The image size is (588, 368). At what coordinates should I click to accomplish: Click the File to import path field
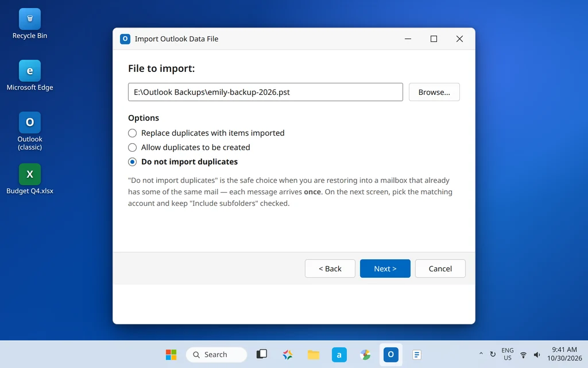tap(265, 92)
